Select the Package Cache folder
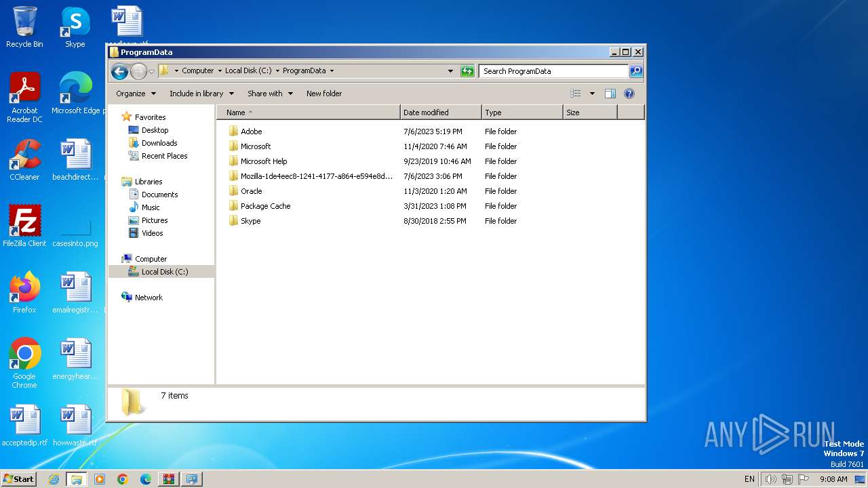Screen dimensions: 868x488 pos(265,206)
